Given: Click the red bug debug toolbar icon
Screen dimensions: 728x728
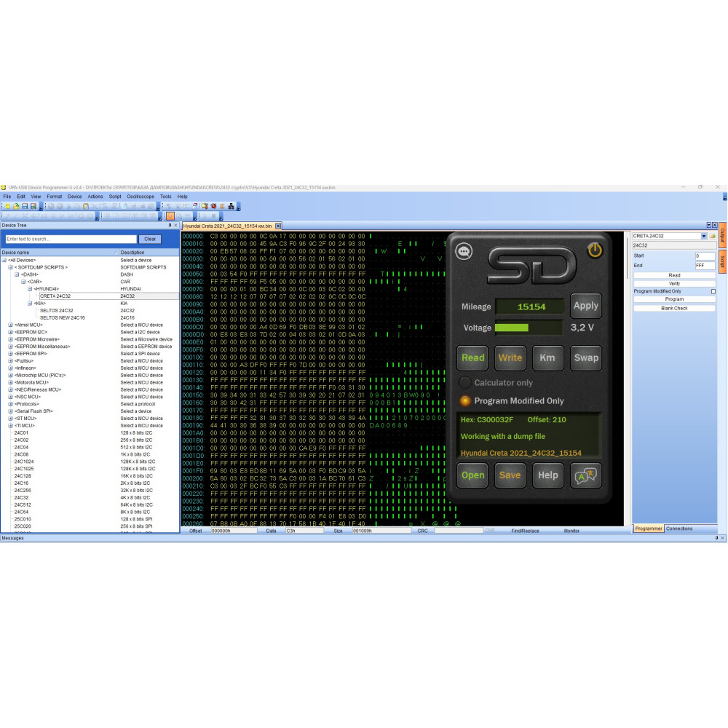Looking at the screenshot, I should tap(213, 206).
